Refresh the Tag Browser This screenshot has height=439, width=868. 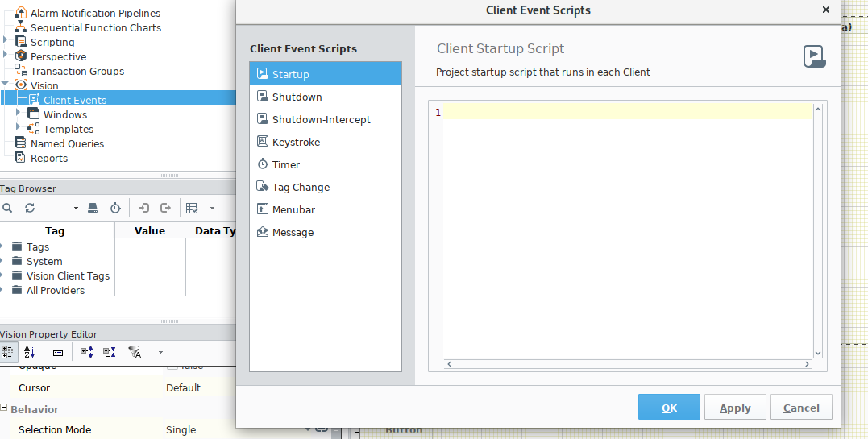point(30,208)
